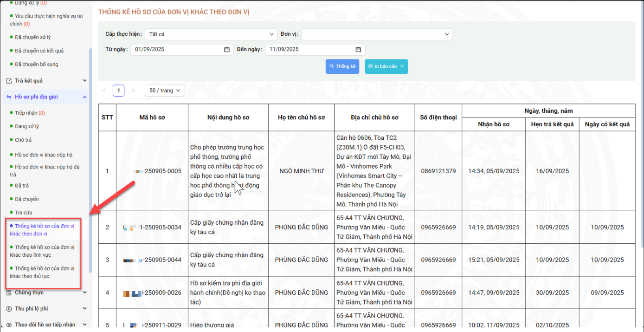Click the Trả kết quả sidebar icon

pyautogui.click(x=9, y=81)
